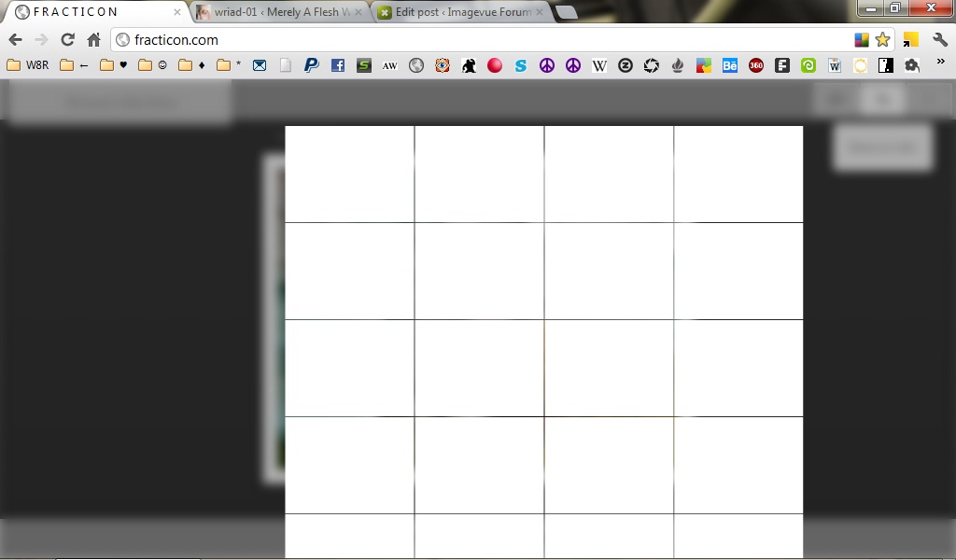Open the W8R bookmarks folder
The height and width of the screenshot is (560, 956).
(x=28, y=65)
